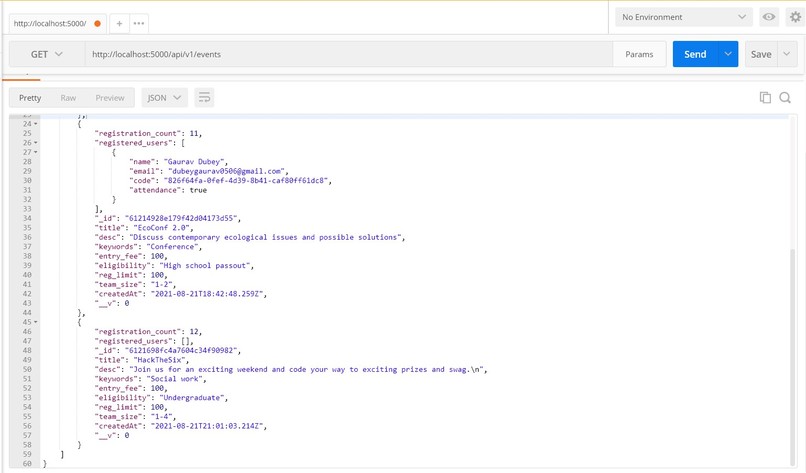Click the attendance true value
Screen dimensions: 806x473
(x=198, y=190)
